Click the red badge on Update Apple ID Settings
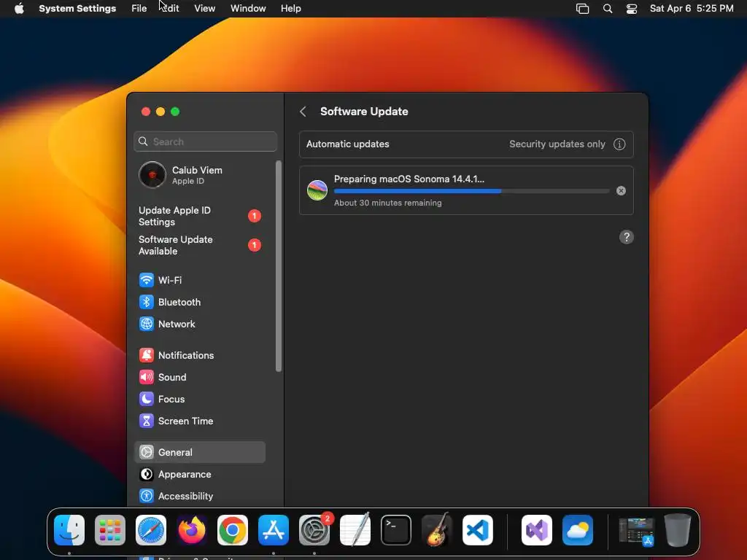The height and width of the screenshot is (560, 747). 255,216
